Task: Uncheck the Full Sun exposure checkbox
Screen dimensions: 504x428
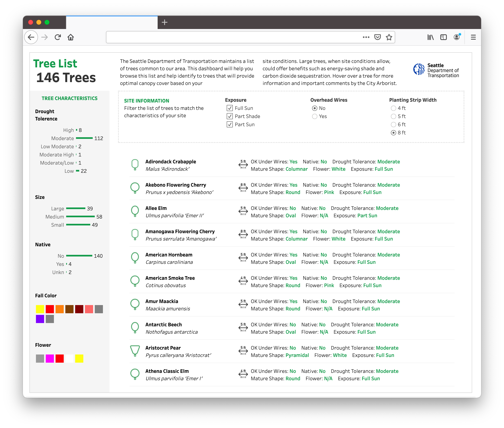Action: [230, 108]
